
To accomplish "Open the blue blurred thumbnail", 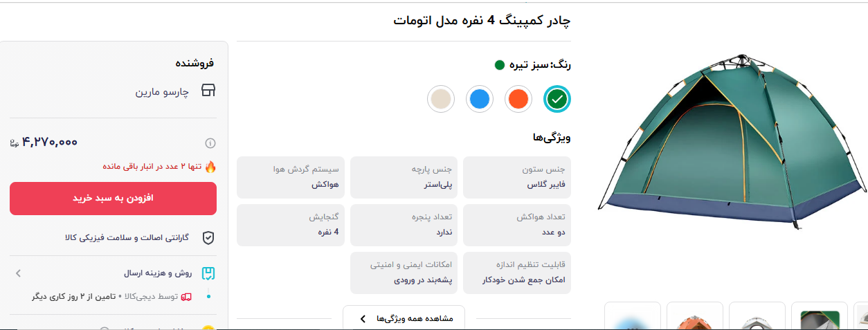I will [x=632, y=318].
